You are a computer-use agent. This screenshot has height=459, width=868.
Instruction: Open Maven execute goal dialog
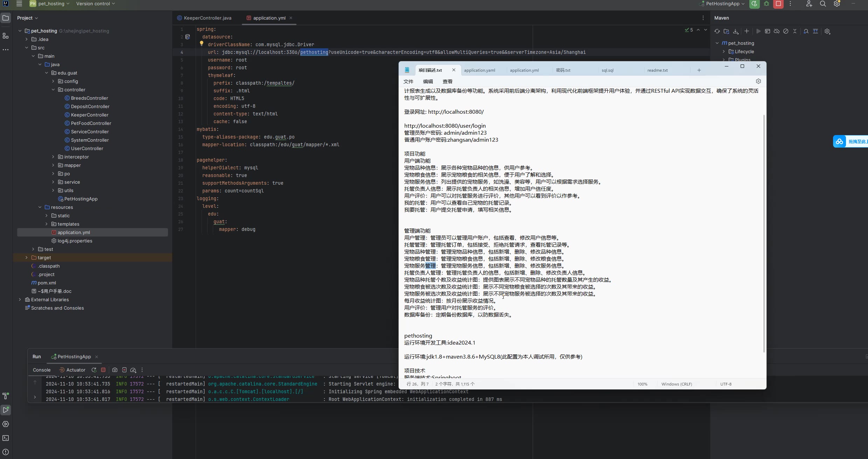[767, 31]
